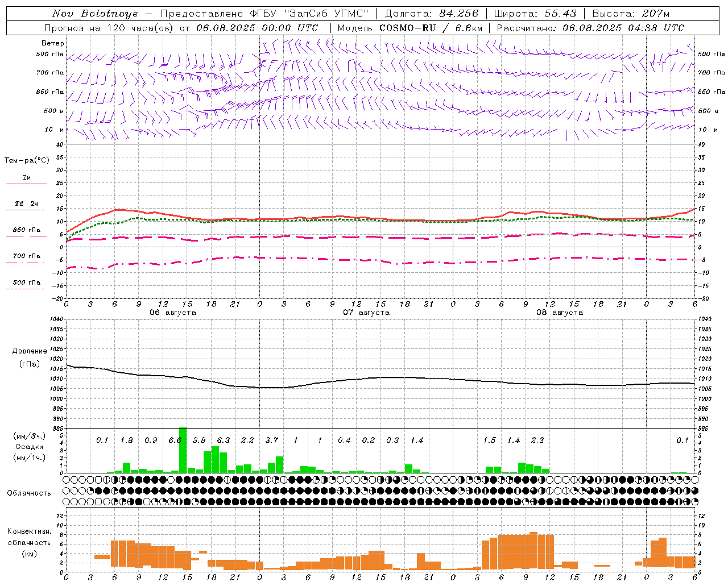This screenshot has height=582, width=728.
Task: Click the station name Nov_Bolotnoye
Action: (x=95, y=14)
